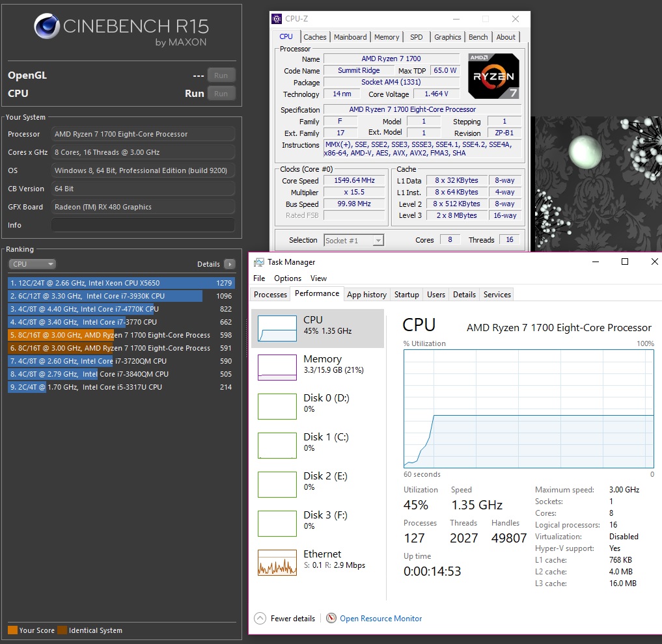Select ranking row Intel Core i7-3770 CPU
Viewport: 662px width, 644px height.
[x=120, y=323]
